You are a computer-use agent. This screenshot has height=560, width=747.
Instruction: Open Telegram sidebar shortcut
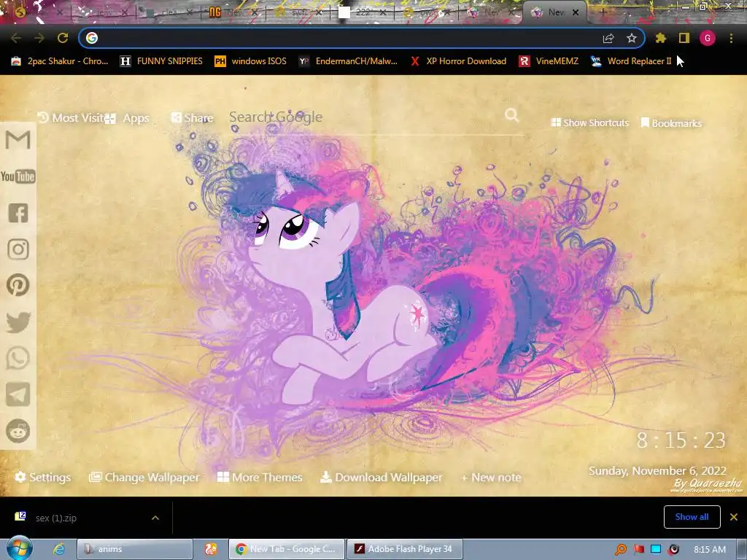click(18, 394)
